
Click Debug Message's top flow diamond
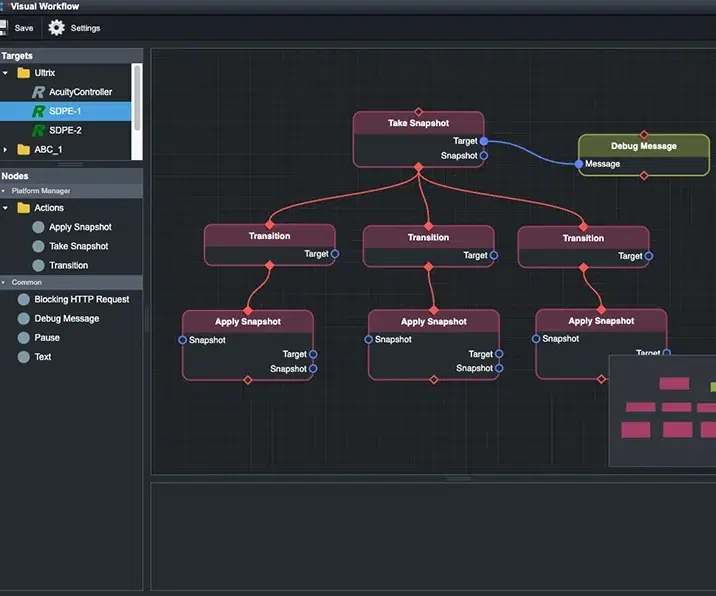click(x=644, y=135)
